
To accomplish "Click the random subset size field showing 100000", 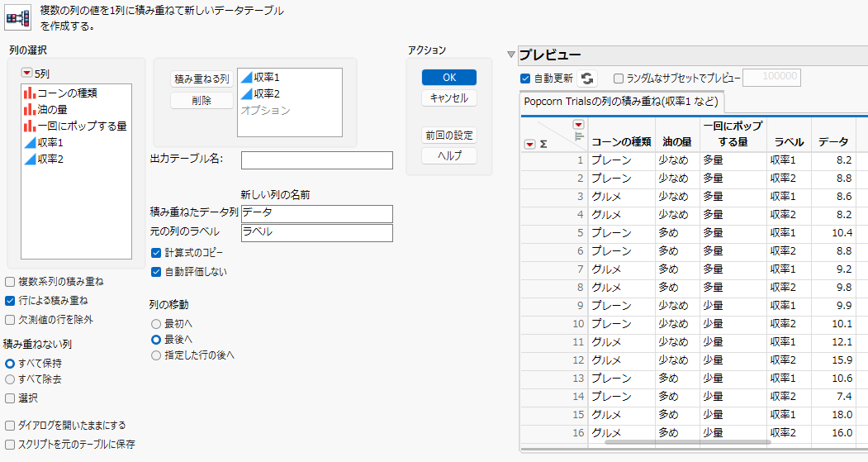I will point(771,77).
